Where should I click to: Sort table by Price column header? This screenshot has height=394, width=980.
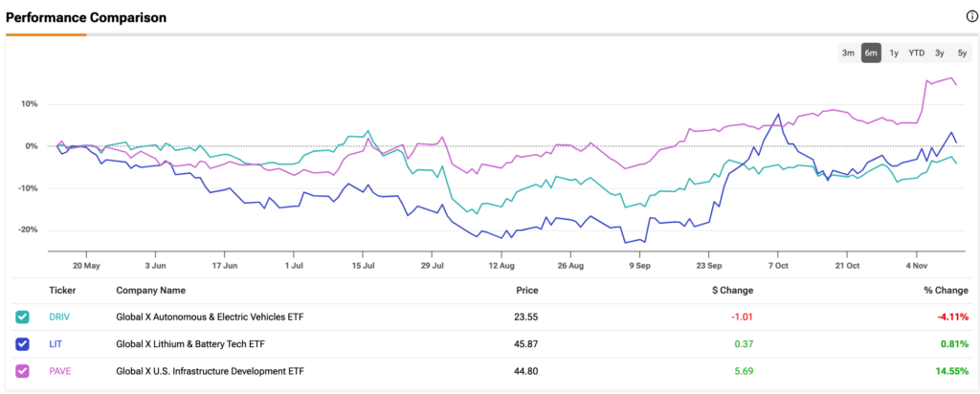[526, 291]
